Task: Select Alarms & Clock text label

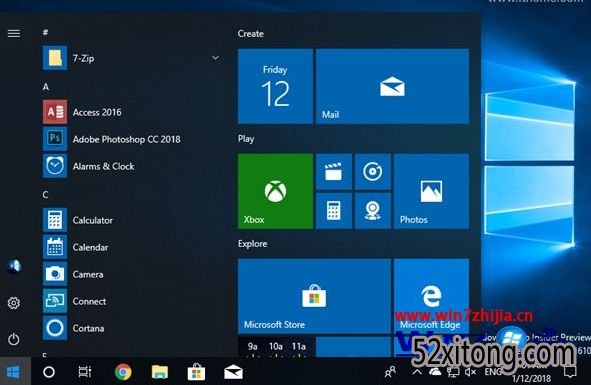Action: [103, 166]
